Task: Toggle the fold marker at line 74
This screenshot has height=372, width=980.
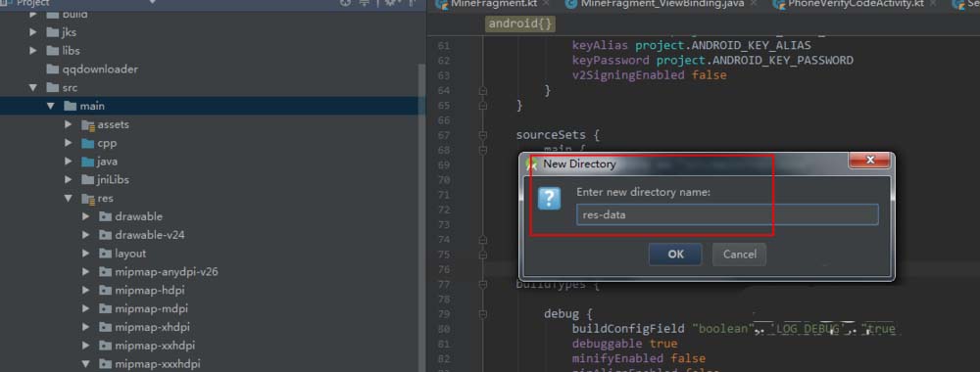Action: (x=482, y=240)
